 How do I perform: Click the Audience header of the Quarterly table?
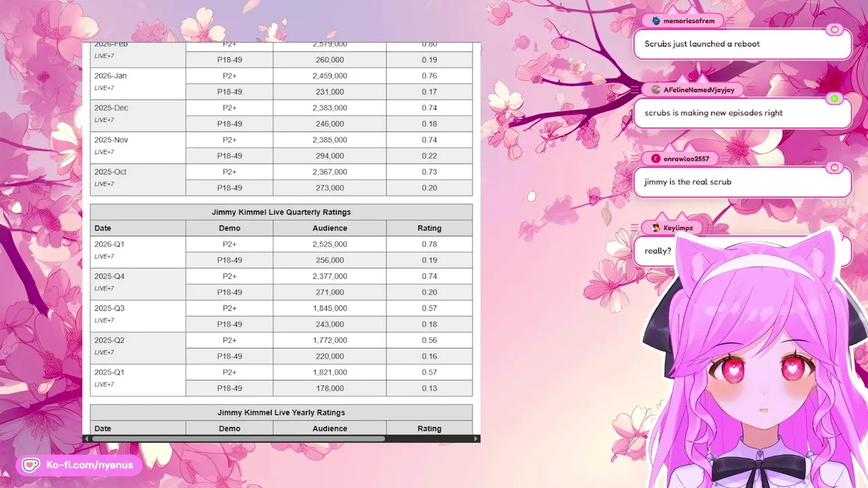point(330,228)
